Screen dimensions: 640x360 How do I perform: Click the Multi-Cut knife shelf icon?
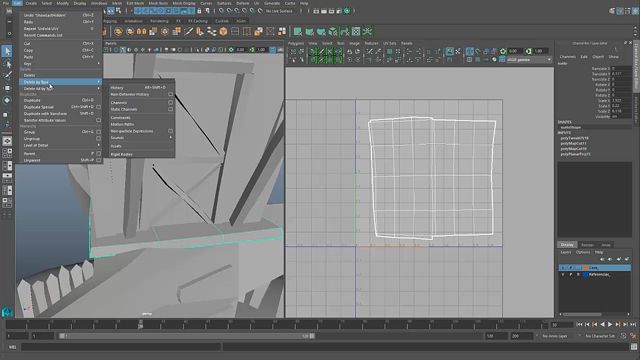[188, 31]
